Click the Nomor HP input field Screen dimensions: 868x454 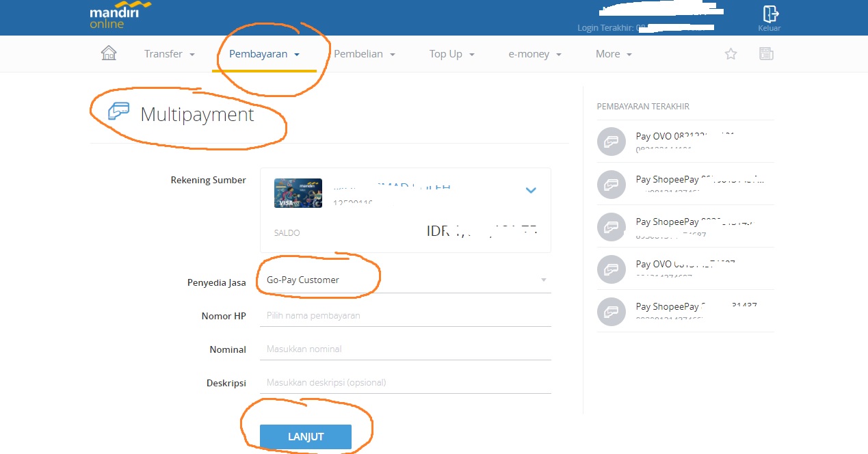click(x=406, y=315)
